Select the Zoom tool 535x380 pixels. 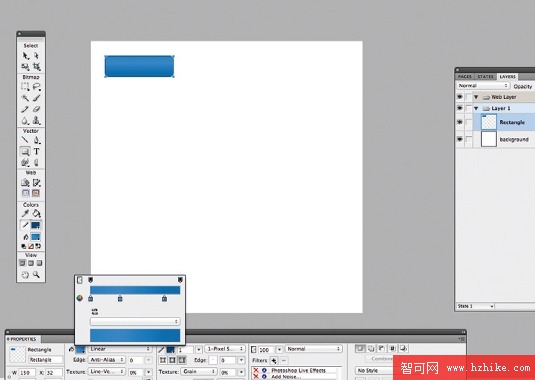pyautogui.click(x=36, y=275)
